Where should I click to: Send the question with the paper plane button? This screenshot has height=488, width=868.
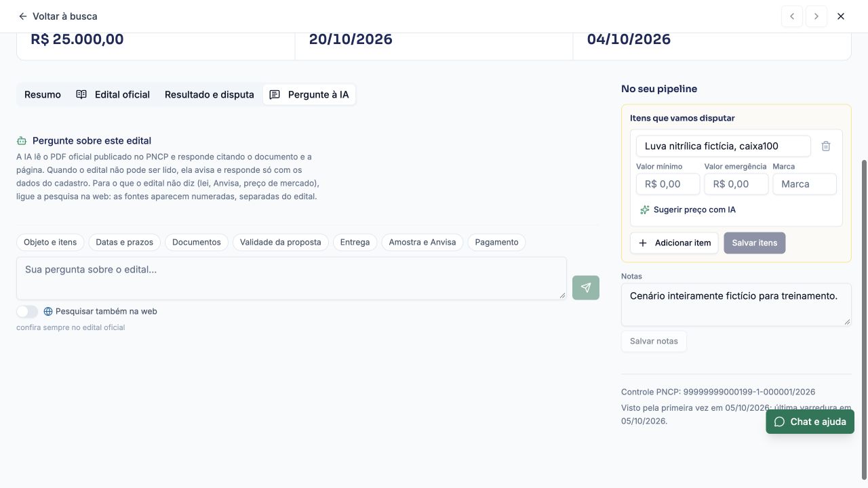(586, 287)
